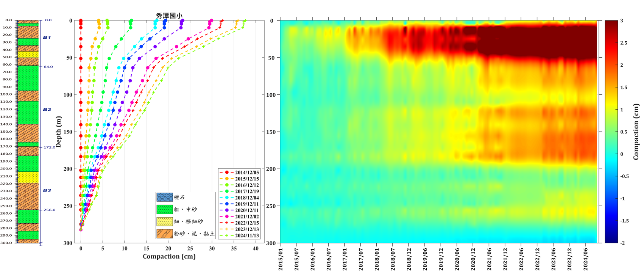Click the orange 粉砂、泥、黏土 legend swatch
Image resolution: width=644 pixels, height=273 pixels.
point(164,234)
